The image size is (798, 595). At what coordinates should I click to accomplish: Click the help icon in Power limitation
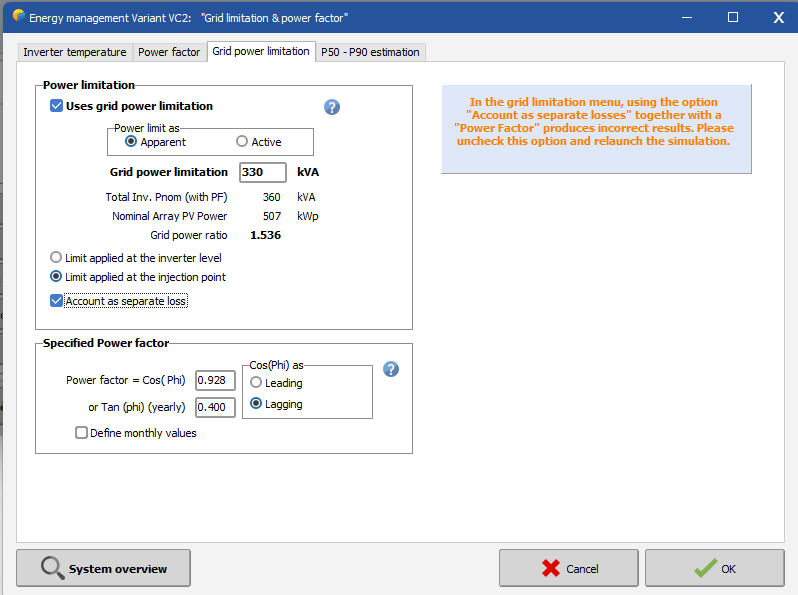tap(332, 108)
